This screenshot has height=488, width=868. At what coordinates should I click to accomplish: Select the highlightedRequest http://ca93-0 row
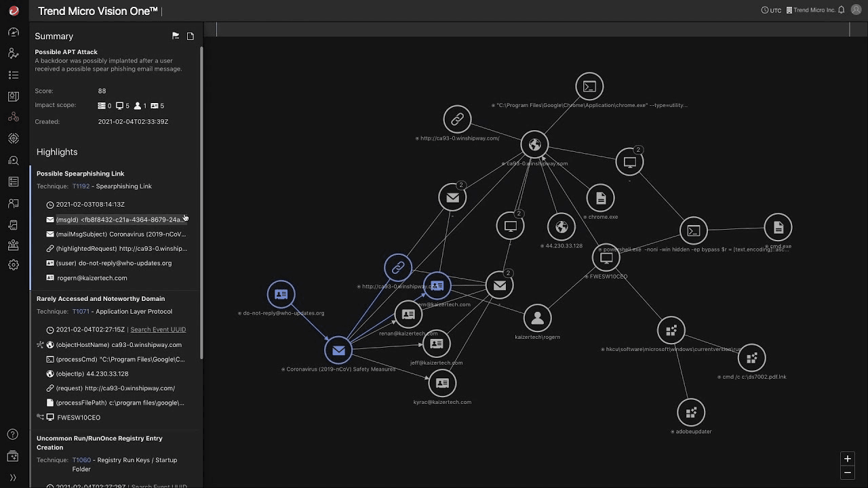(117, 249)
